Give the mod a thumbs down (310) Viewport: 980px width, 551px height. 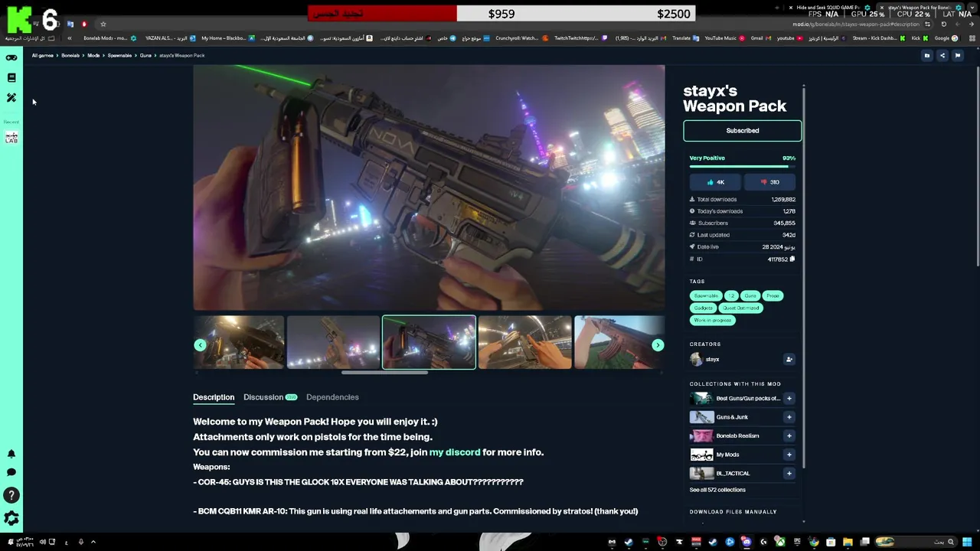pos(770,182)
